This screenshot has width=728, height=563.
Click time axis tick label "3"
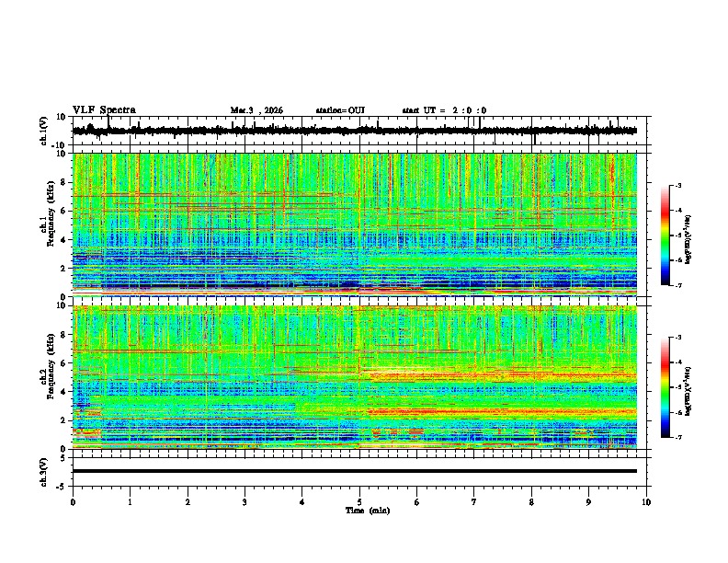point(245,502)
